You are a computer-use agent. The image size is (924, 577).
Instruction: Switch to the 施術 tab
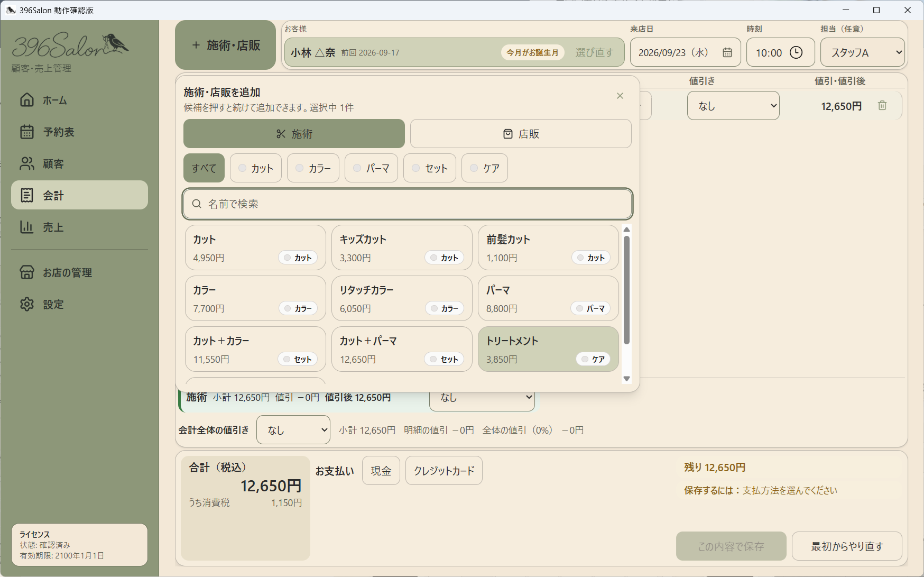(294, 134)
